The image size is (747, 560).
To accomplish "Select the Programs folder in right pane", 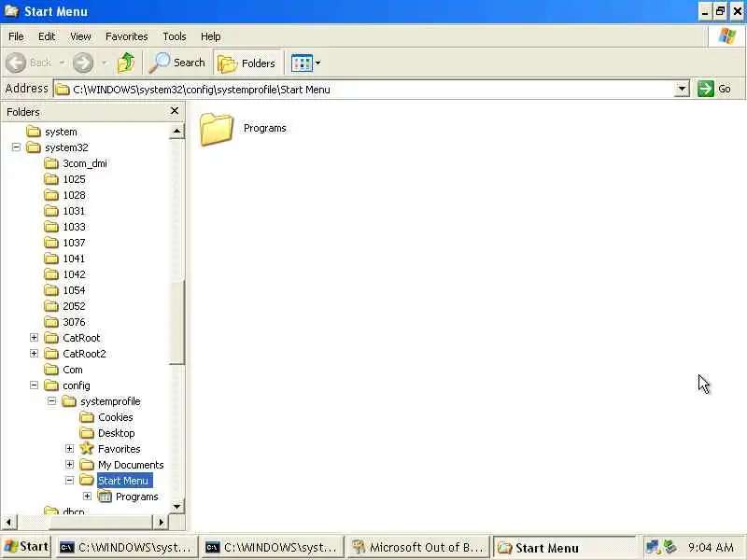I will point(244,129).
